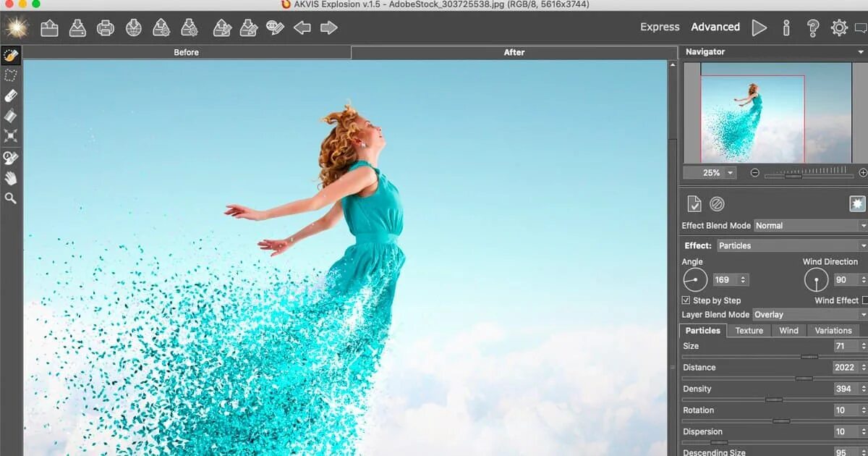Open an image file with toolbar icon
This screenshot has width=868, height=456.
tap(49, 28)
